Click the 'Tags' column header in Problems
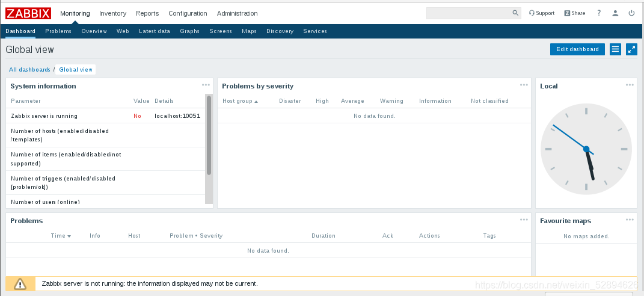This screenshot has height=296, width=644. [489, 236]
